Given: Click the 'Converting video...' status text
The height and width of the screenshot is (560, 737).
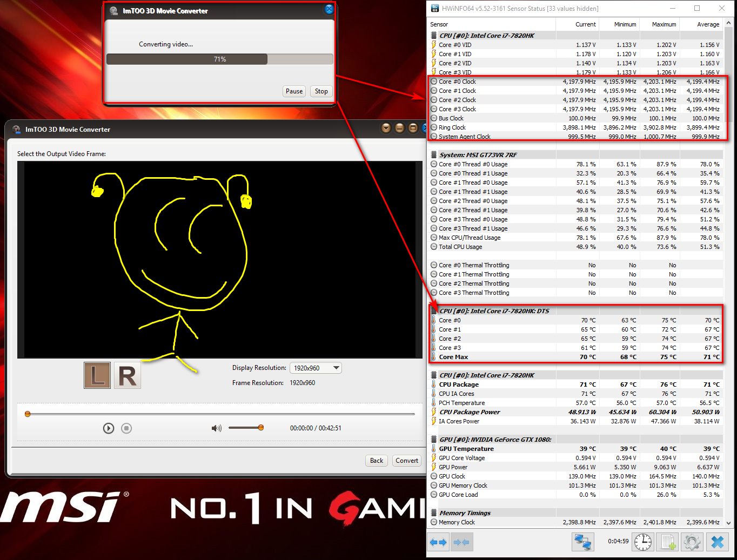Looking at the screenshot, I should coord(166,44).
